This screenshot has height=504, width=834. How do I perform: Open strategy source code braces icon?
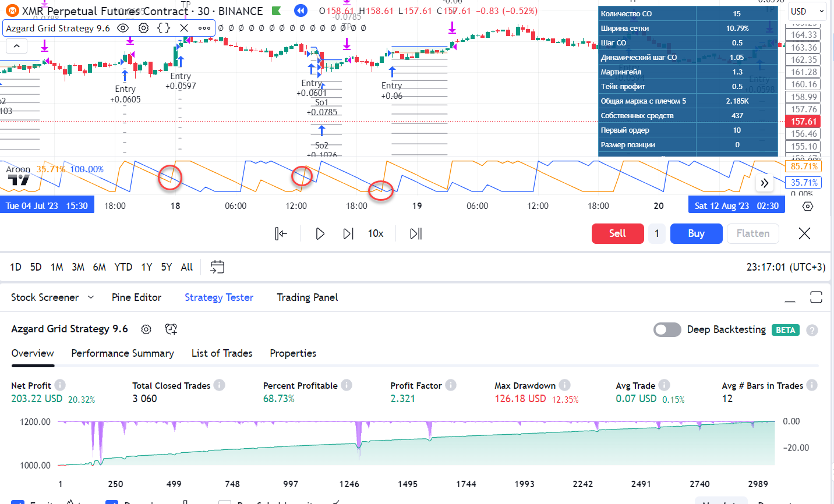164,28
